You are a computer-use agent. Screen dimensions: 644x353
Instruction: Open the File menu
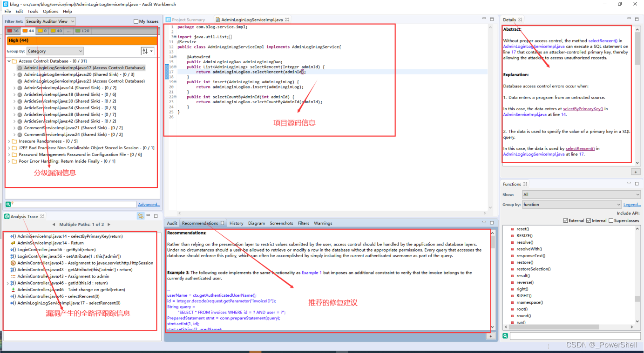[8, 11]
